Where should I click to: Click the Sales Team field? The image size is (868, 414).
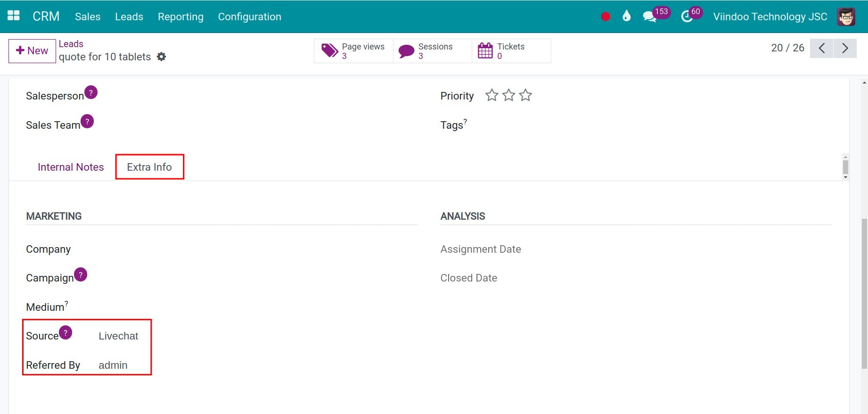(257, 125)
